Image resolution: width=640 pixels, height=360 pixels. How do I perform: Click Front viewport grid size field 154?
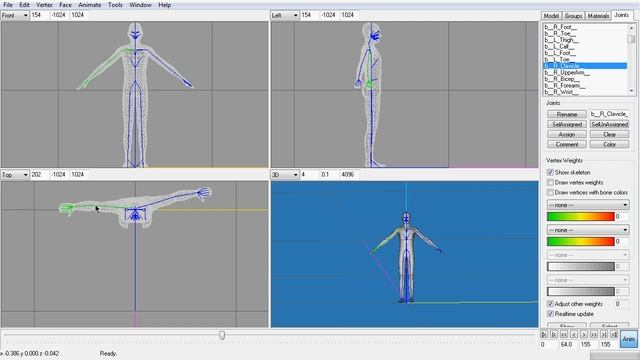click(x=39, y=15)
